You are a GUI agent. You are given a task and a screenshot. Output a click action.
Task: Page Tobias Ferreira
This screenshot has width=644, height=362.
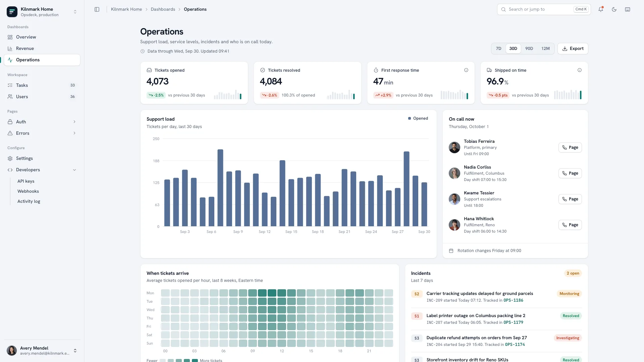570,147
